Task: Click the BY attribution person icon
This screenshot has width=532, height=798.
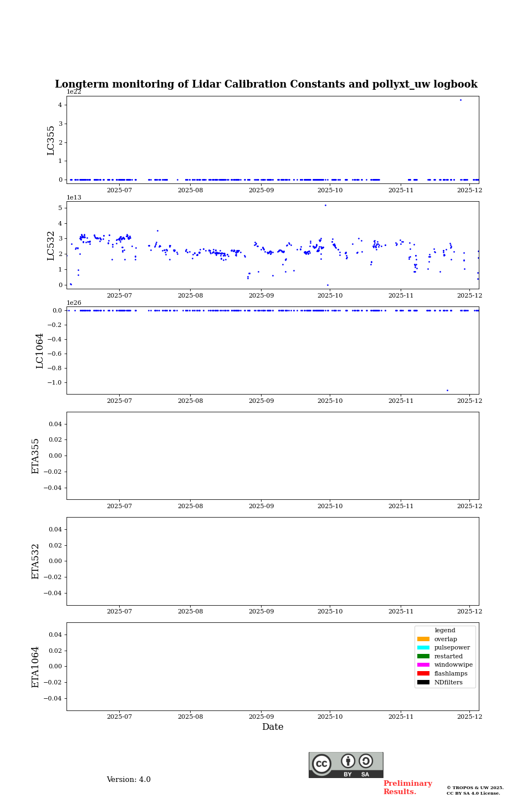Action: 348,761
